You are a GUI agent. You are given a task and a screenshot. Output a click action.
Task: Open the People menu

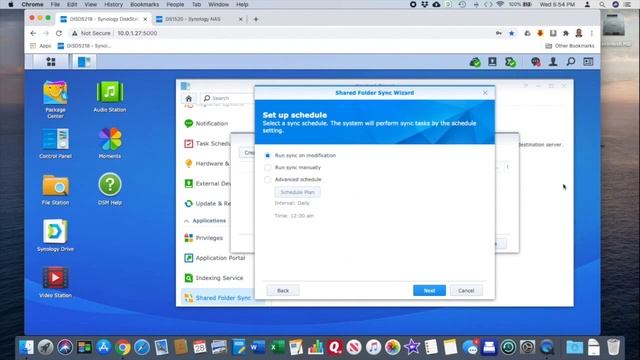coord(175,4)
